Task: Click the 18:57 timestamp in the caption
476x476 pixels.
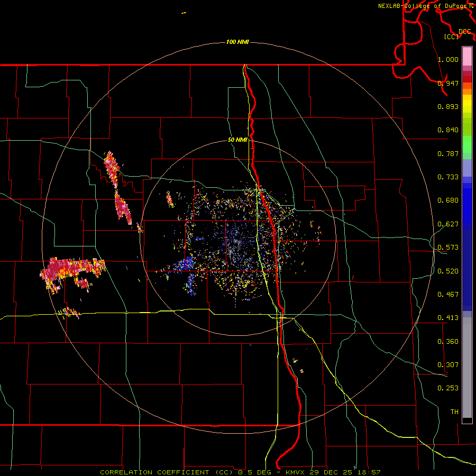Action: (x=369, y=472)
